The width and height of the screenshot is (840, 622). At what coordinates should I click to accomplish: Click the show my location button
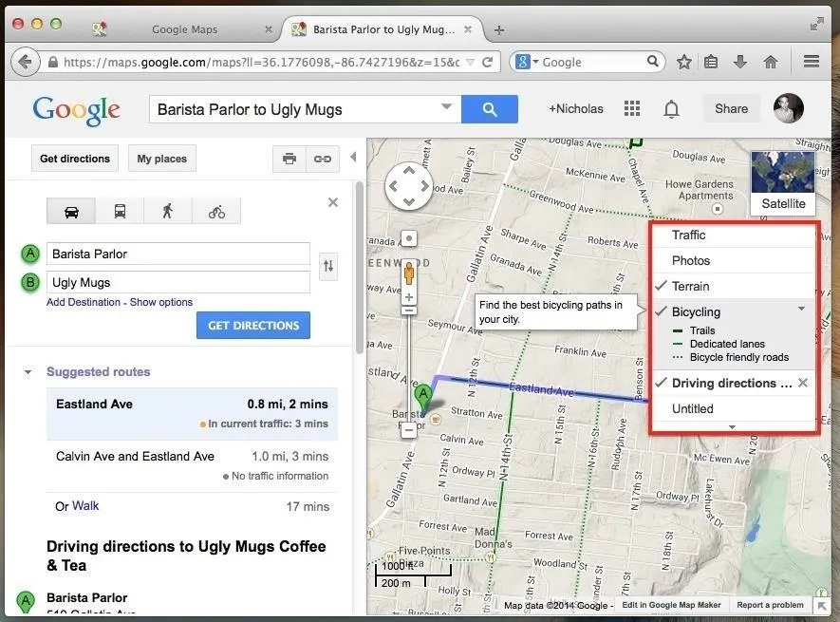click(x=409, y=238)
